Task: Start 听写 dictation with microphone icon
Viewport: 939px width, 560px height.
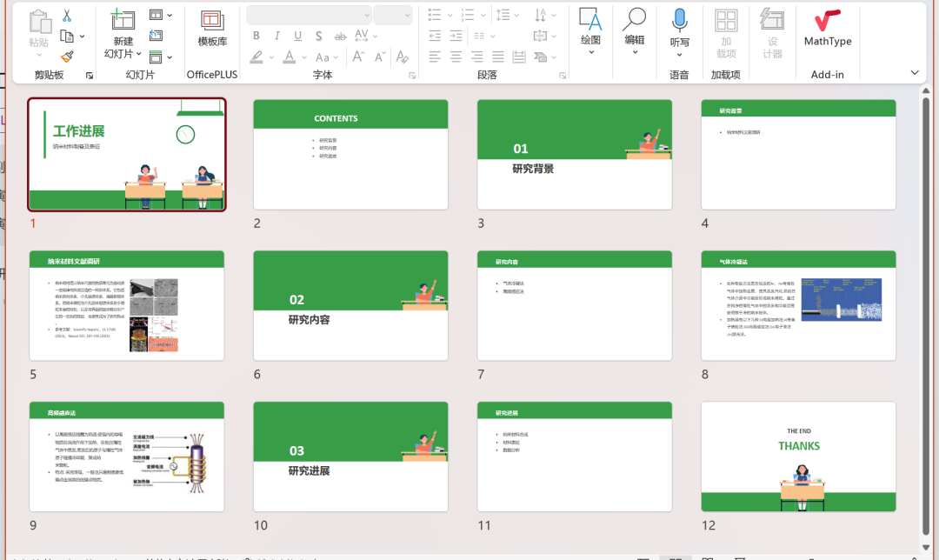Action: click(x=679, y=29)
